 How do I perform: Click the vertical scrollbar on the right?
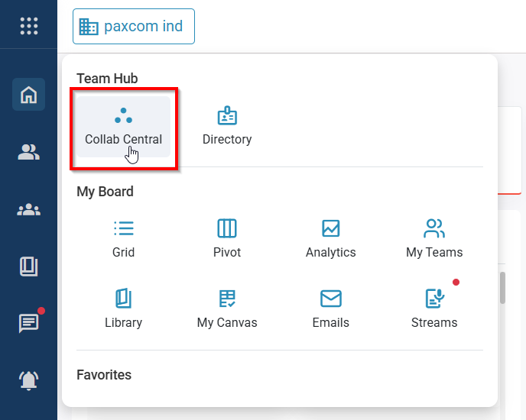502,289
